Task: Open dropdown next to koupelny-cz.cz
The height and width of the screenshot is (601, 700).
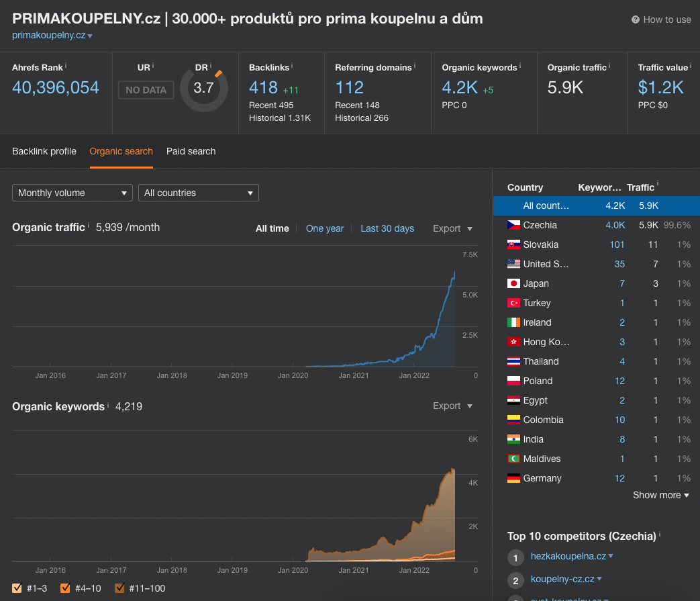Action: 599,579
